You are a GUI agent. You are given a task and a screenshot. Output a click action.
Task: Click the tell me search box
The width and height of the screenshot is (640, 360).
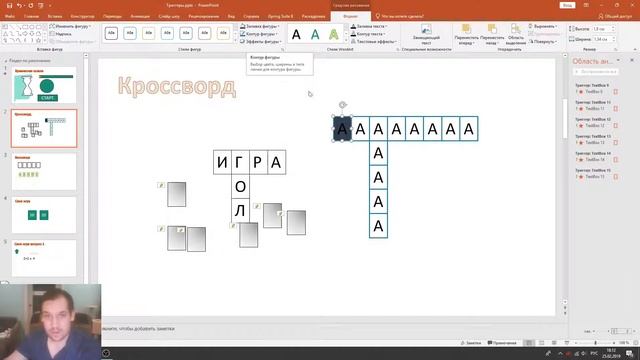[x=400, y=16]
